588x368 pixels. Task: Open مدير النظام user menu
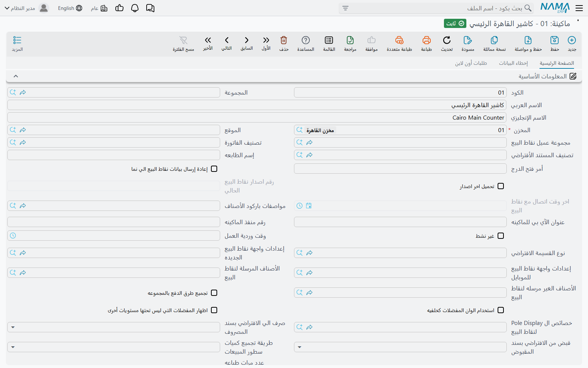[x=19, y=8]
